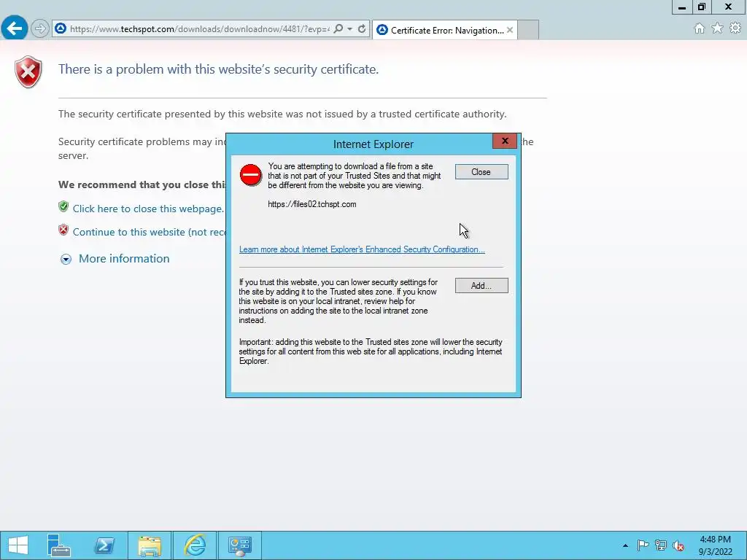747x560 pixels.
Task: Click the site icon in address bar
Action: [61, 28]
